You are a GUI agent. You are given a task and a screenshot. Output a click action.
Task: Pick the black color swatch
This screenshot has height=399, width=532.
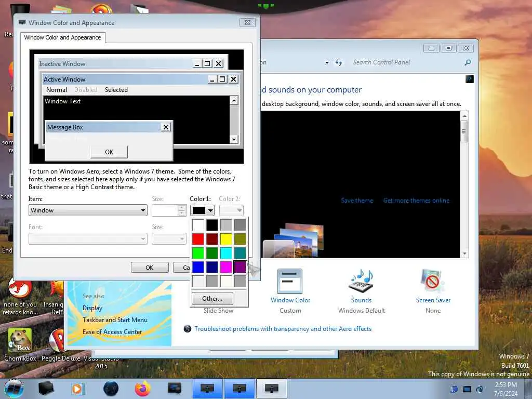pyautogui.click(x=212, y=224)
